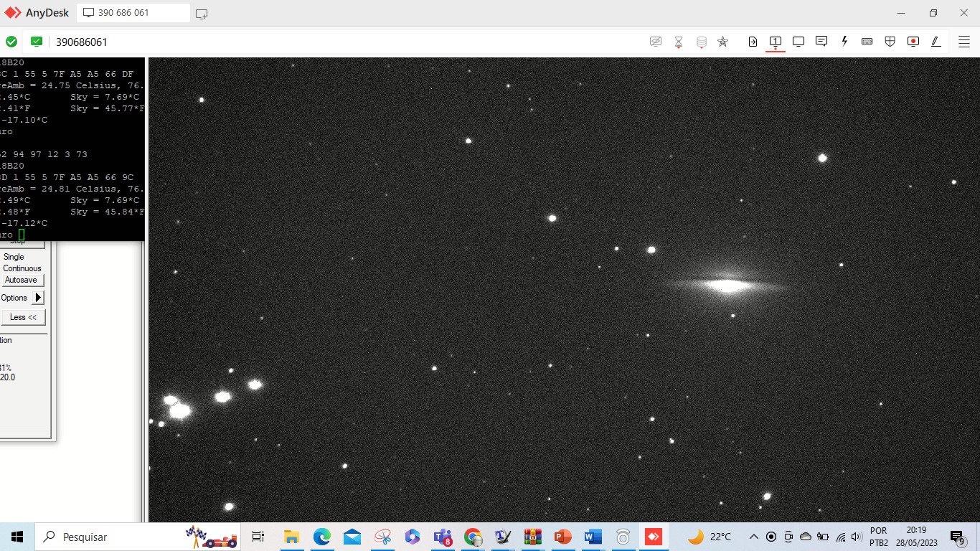Image resolution: width=980 pixels, height=551 pixels.
Task: Open Microsoft Teams on the taskbar
Action: [443, 537]
